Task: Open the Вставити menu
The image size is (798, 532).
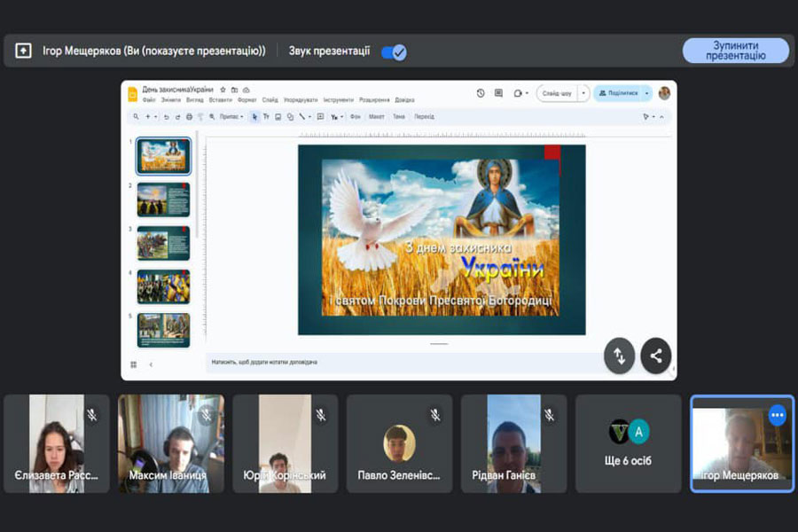Action: tap(220, 100)
